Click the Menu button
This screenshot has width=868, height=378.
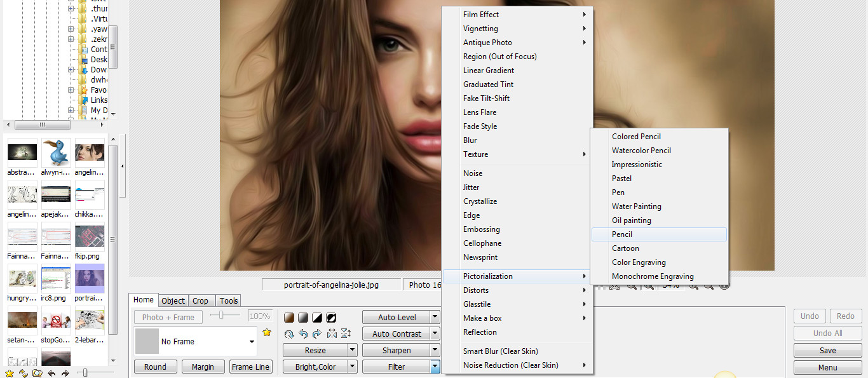coord(827,367)
